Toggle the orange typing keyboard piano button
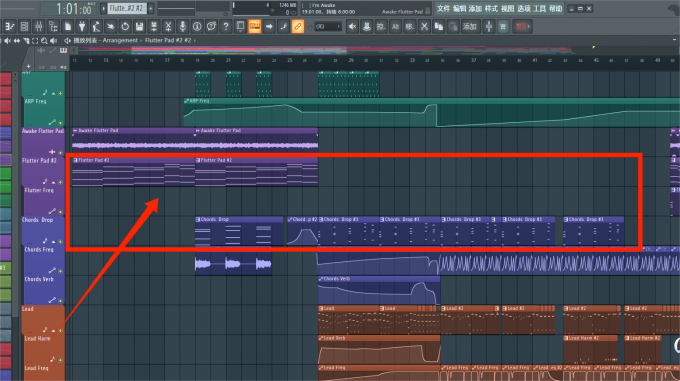This screenshot has height=381, width=680. click(255, 26)
